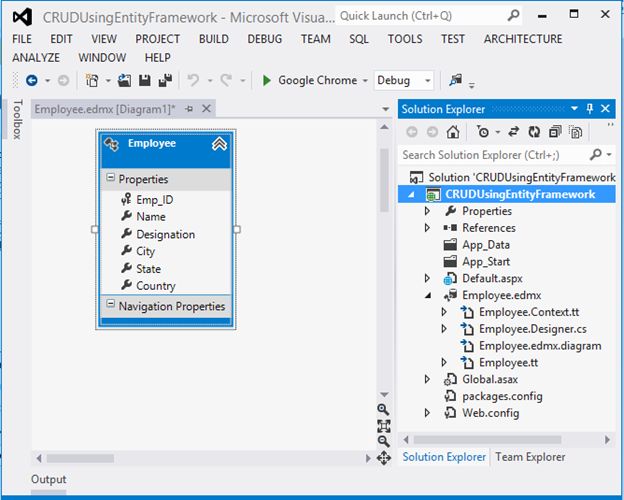Open the ARCHITECTURE menu
Screen dimensions: 624x500
(x=523, y=39)
